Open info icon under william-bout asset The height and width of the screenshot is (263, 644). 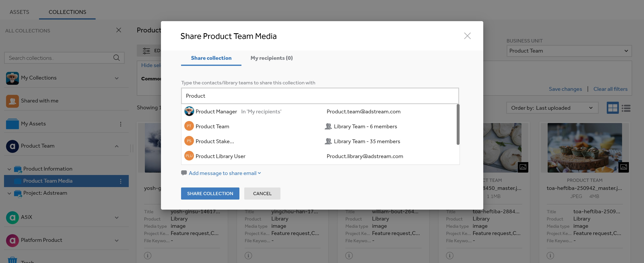tap(349, 255)
